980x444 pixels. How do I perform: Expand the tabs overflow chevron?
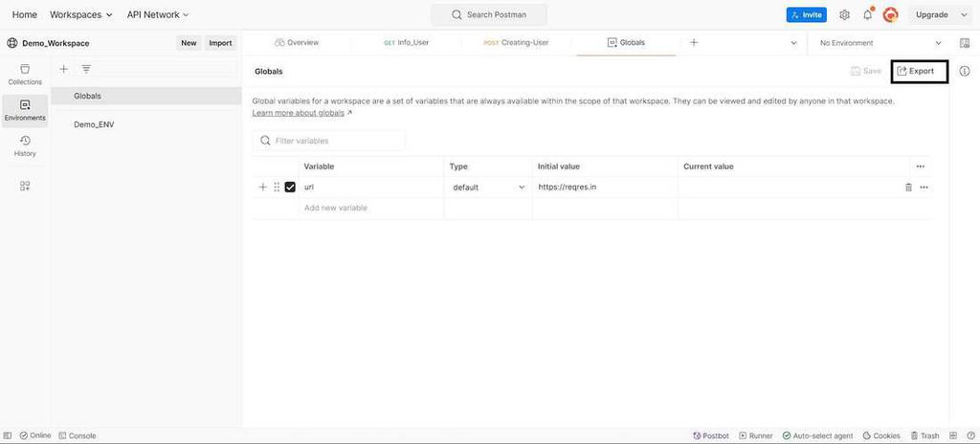tap(793, 43)
